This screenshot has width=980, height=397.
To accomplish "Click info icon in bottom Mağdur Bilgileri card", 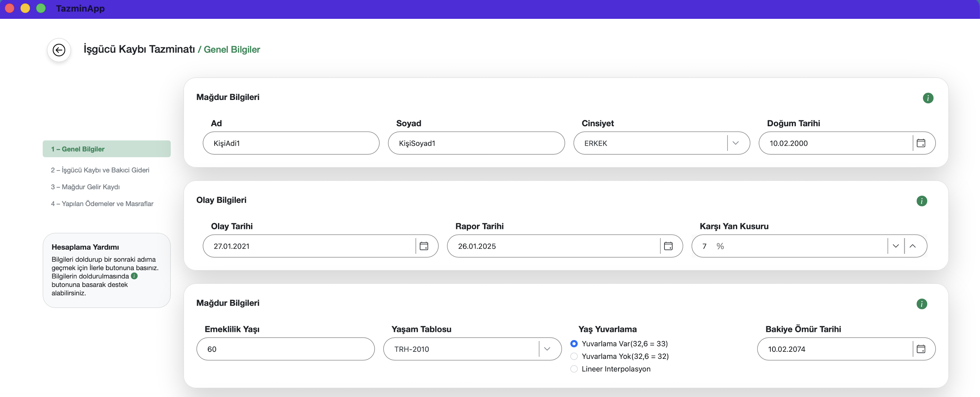I will click(921, 304).
